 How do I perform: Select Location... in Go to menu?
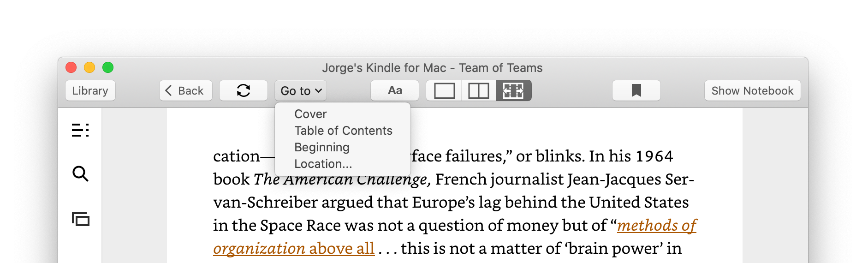(x=343, y=164)
